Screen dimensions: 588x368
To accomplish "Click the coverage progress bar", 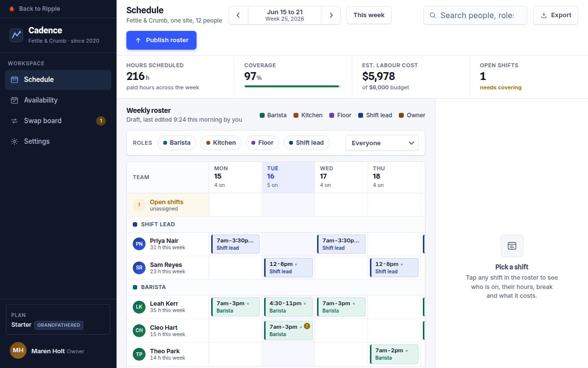I will point(293,86).
